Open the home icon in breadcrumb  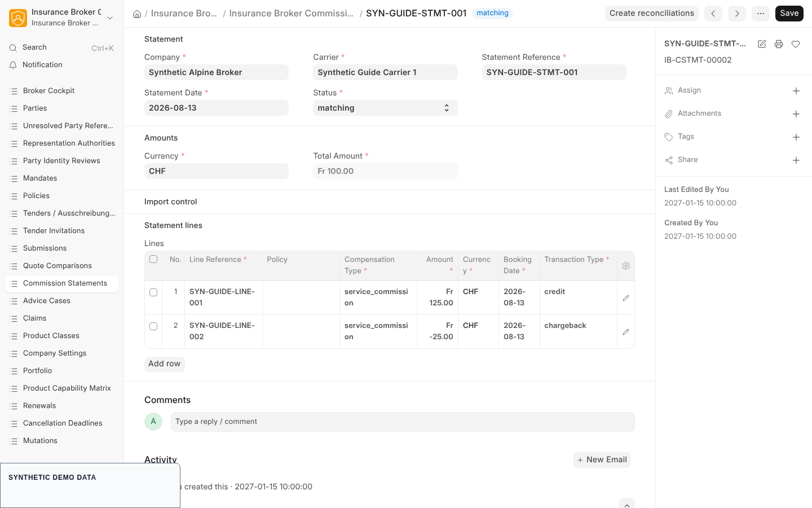coord(137,14)
